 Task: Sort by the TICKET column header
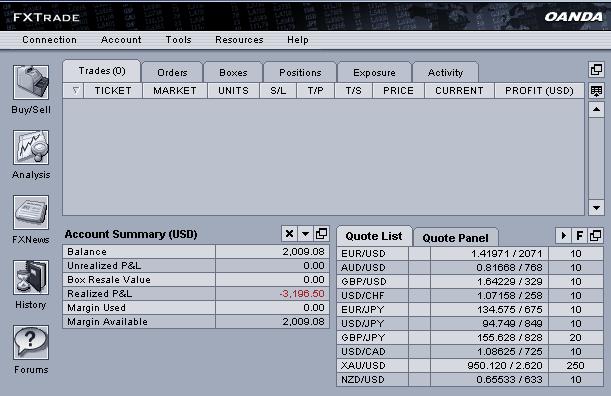point(113,90)
